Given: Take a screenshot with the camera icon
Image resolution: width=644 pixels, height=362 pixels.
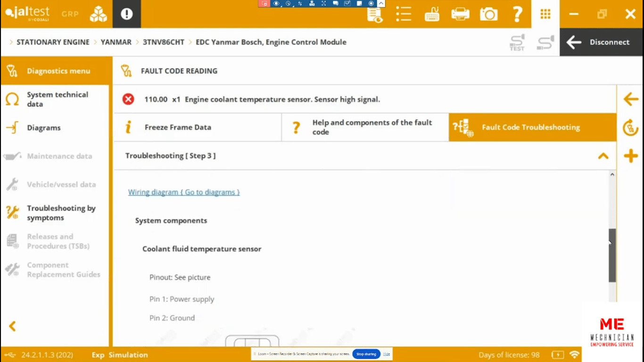Looking at the screenshot, I should 489,14.
